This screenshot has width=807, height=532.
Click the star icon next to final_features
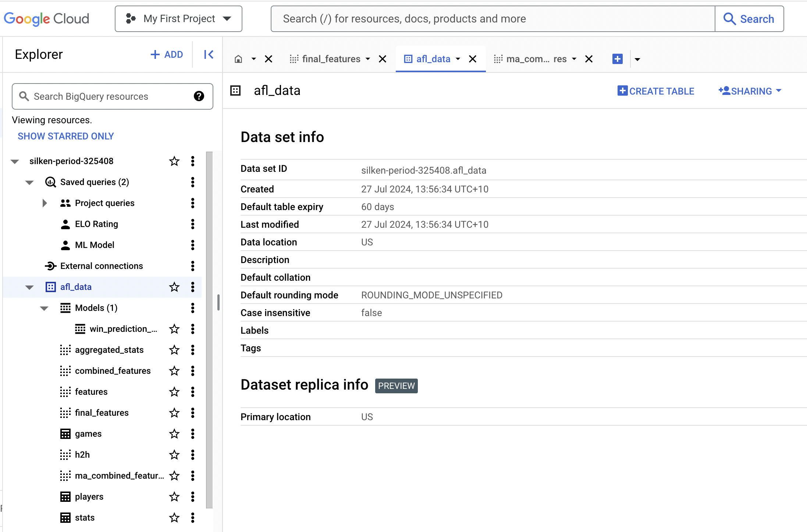click(x=174, y=413)
